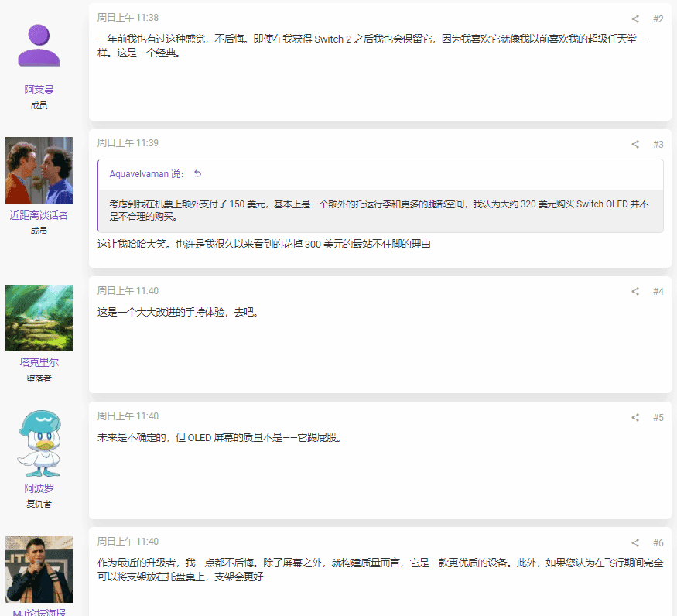The image size is (677, 616).
Task: Open Quaxly duck avatar of 阿波罗
Action: coord(39,444)
